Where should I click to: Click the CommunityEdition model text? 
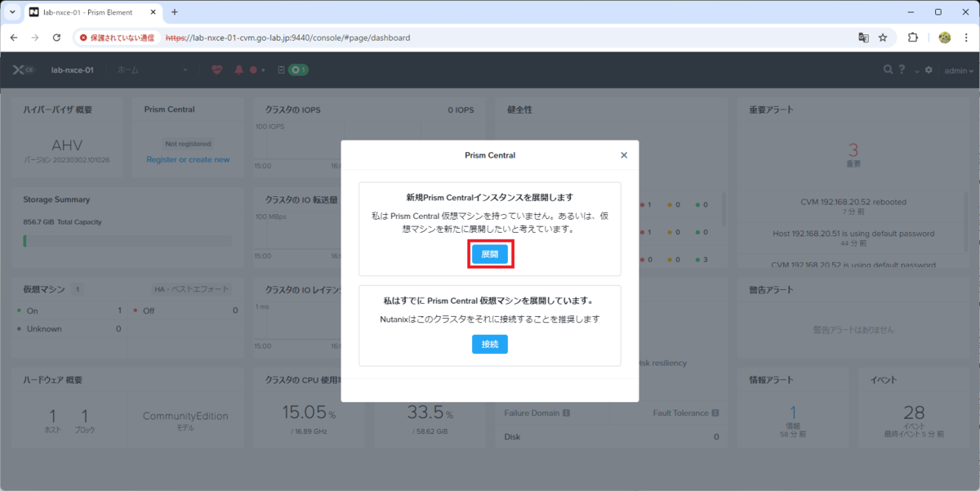coord(185,416)
